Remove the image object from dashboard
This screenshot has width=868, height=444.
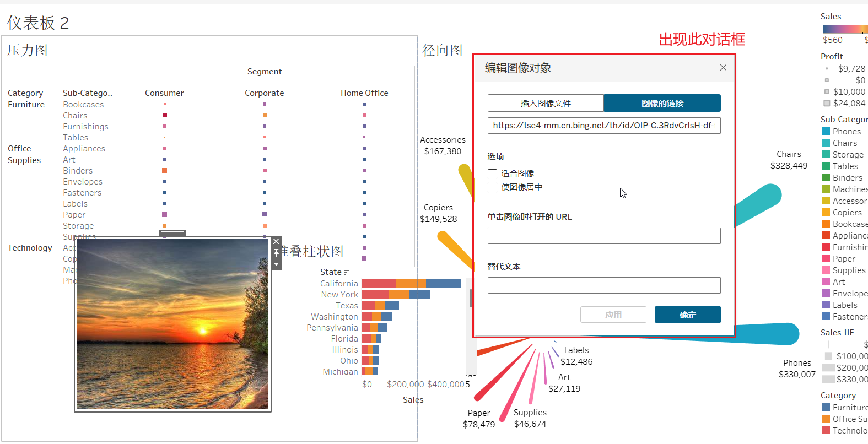coord(276,241)
